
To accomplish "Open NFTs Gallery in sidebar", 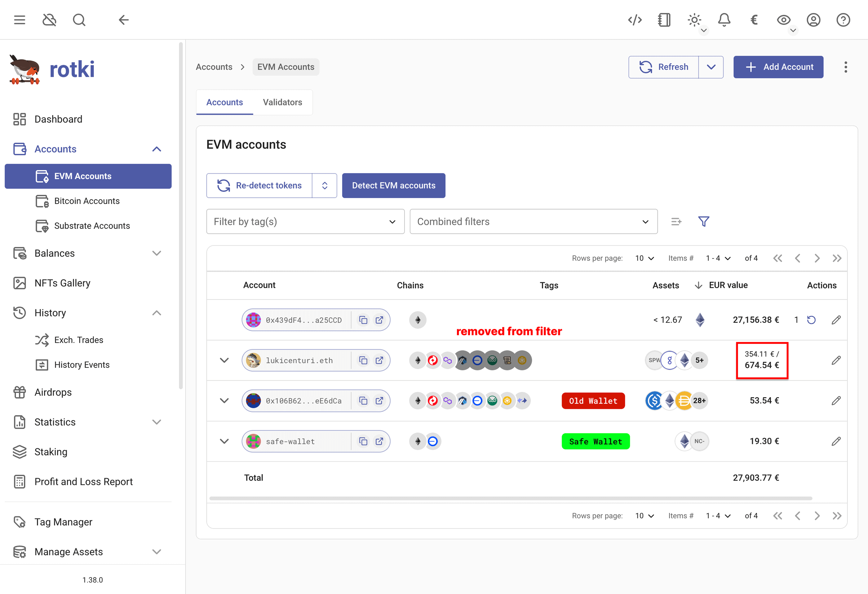I will (88, 283).
